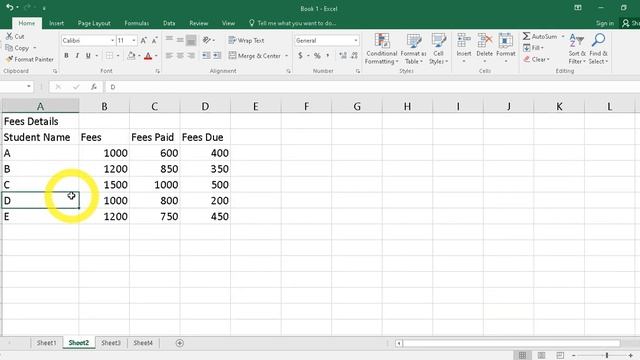Image resolution: width=640 pixels, height=360 pixels.
Task: Set top vertical alignment
Action: pyautogui.click(x=169, y=40)
